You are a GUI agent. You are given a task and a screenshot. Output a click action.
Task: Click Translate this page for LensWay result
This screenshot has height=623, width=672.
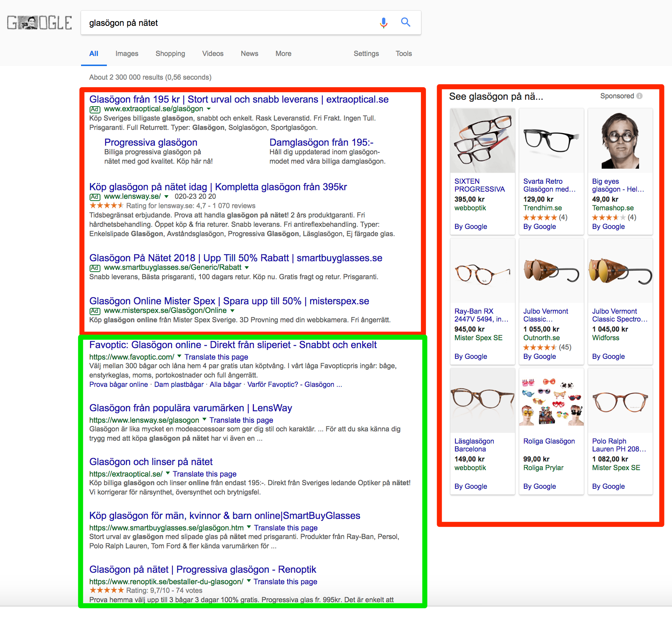tap(241, 420)
